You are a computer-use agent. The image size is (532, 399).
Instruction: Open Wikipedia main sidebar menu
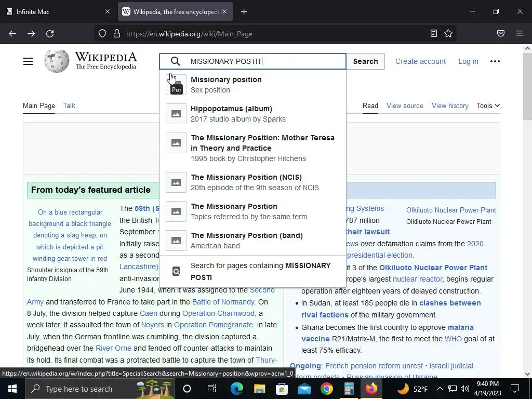(x=28, y=61)
